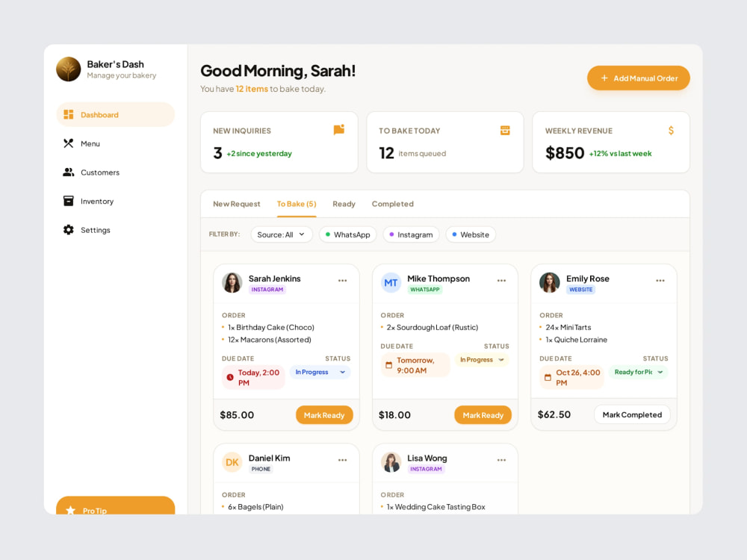Click the calendar icon beside Tomorrow 9:00 AM
The width and height of the screenshot is (747, 560).
coord(388,365)
